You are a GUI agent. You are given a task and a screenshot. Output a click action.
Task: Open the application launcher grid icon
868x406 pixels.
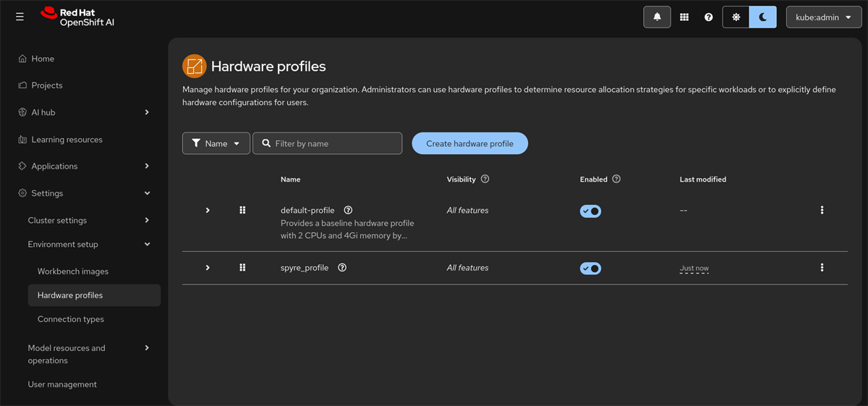click(684, 17)
